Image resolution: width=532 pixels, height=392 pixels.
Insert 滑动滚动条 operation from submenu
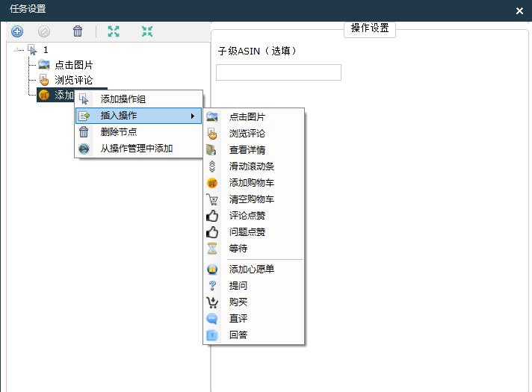click(x=254, y=167)
